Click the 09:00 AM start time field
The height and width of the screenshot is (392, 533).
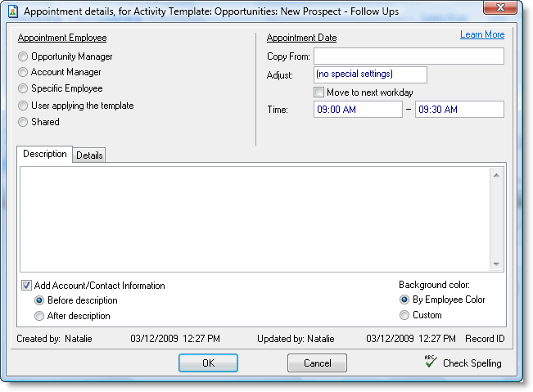[x=357, y=110]
